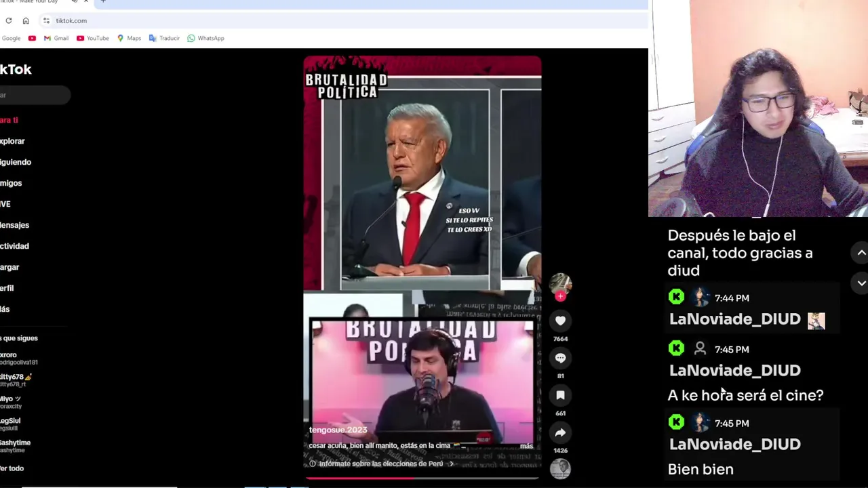The image size is (868, 488).
Task: Save video with bookmark icon
Action: (x=560, y=395)
